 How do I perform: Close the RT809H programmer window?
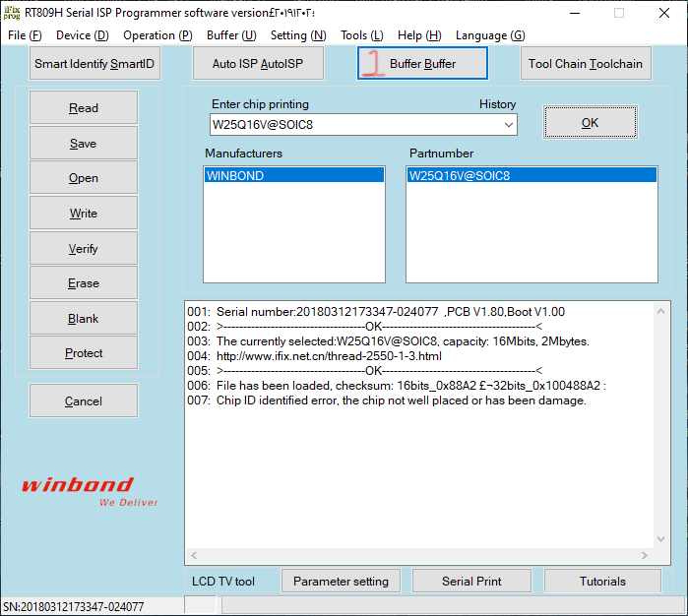[x=664, y=13]
